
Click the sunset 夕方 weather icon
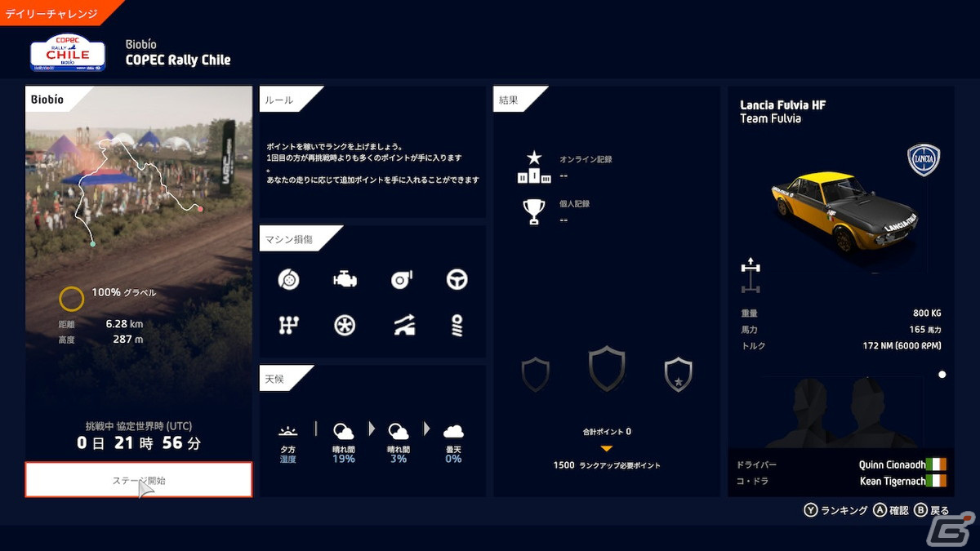287,431
